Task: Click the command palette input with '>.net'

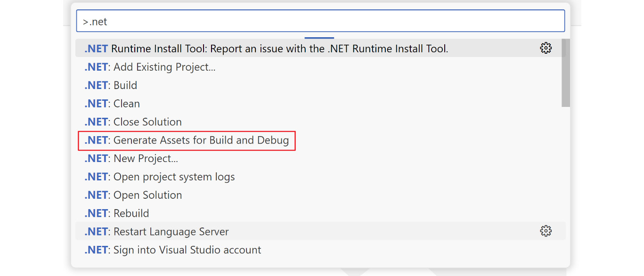Action: (320, 21)
